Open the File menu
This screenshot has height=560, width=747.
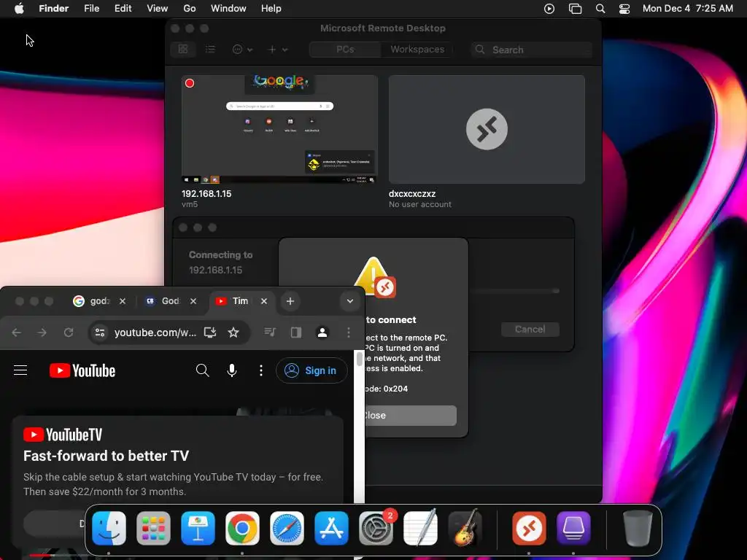[x=91, y=9]
